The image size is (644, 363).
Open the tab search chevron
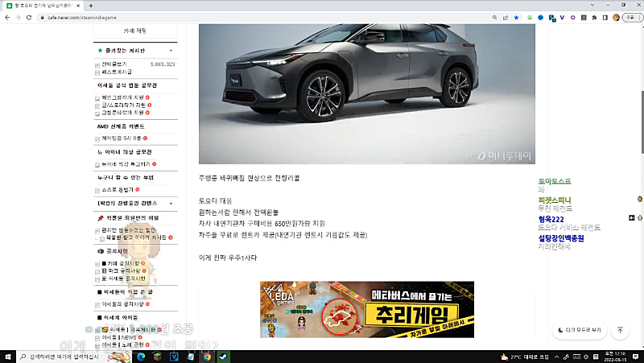coord(592,5)
